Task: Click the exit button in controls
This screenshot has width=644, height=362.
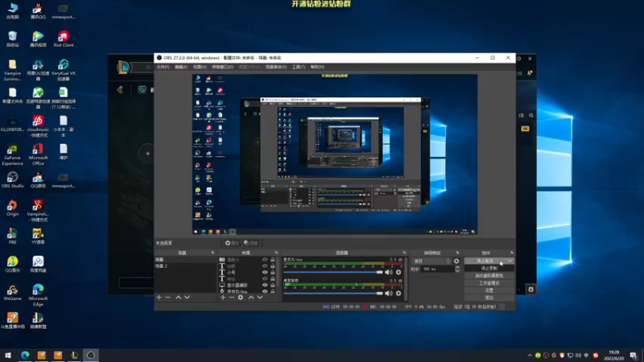Action: [489, 298]
